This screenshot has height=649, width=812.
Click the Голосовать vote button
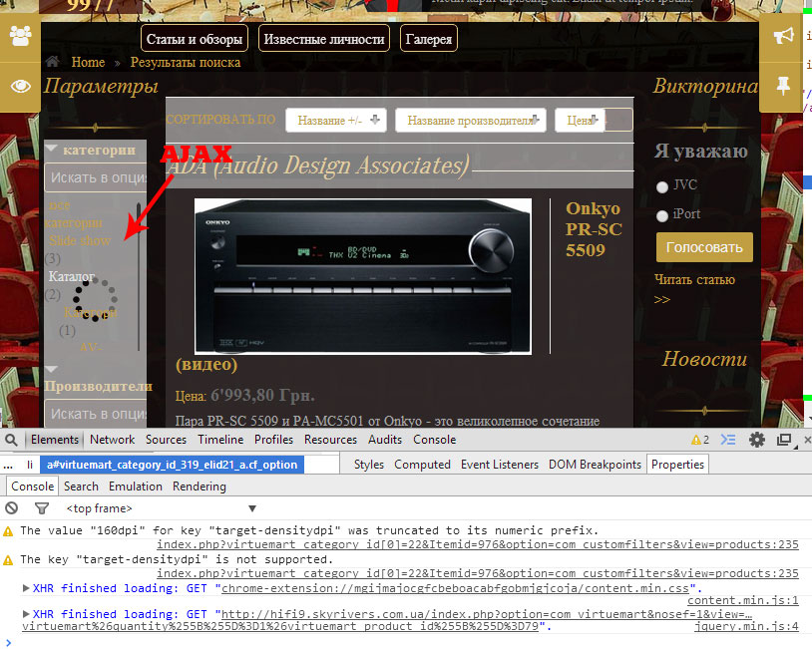coord(704,247)
